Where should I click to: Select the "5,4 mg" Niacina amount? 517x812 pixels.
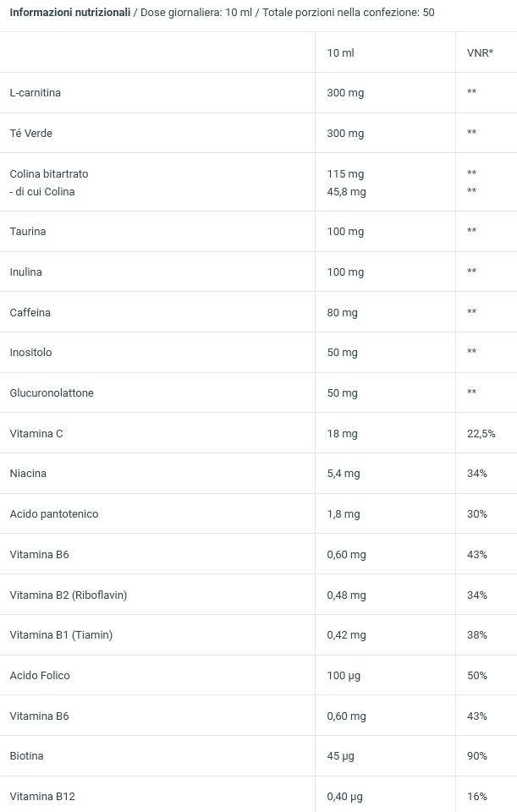343,474
